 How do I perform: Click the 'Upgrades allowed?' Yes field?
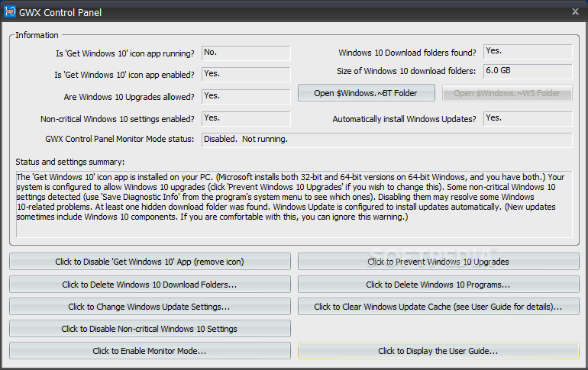[246, 97]
